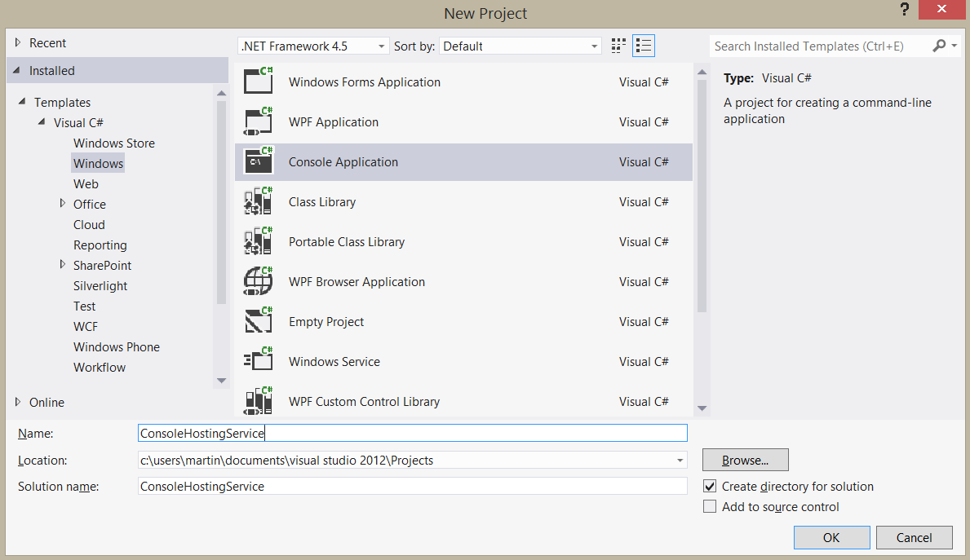The image size is (970, 560).
Task: Toggle Create directory for solution checkbox
Action: 711,487
